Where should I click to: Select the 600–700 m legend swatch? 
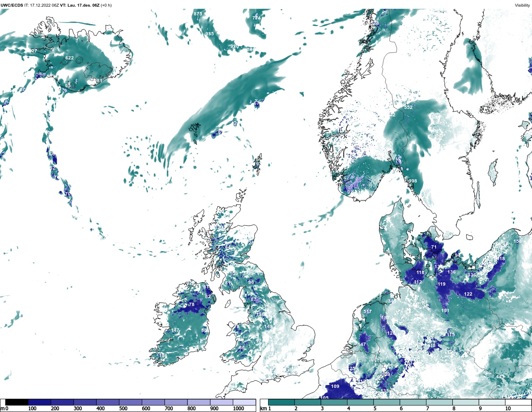(x=153, y=402)
